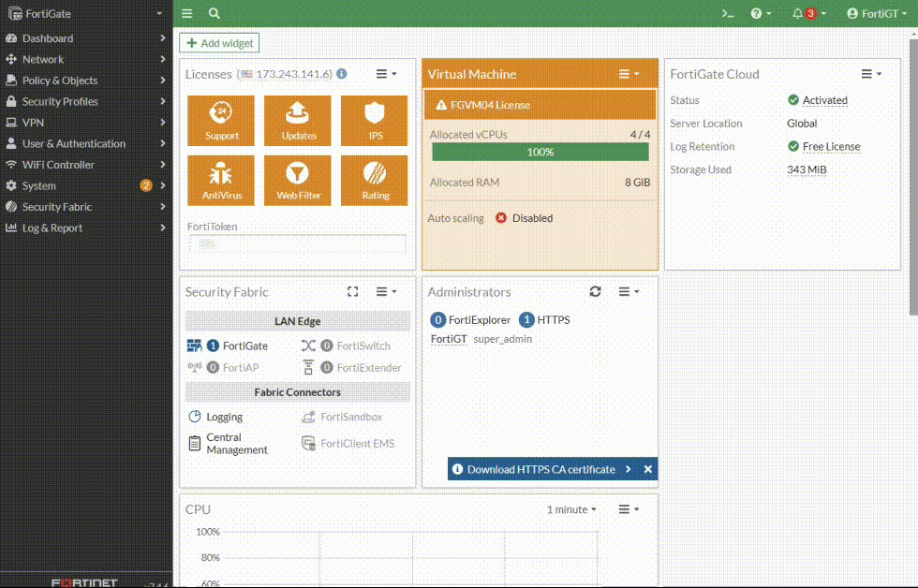
Task: Open the Administrators widget menu
Action: pyautogui.click(x=629, y=291)
